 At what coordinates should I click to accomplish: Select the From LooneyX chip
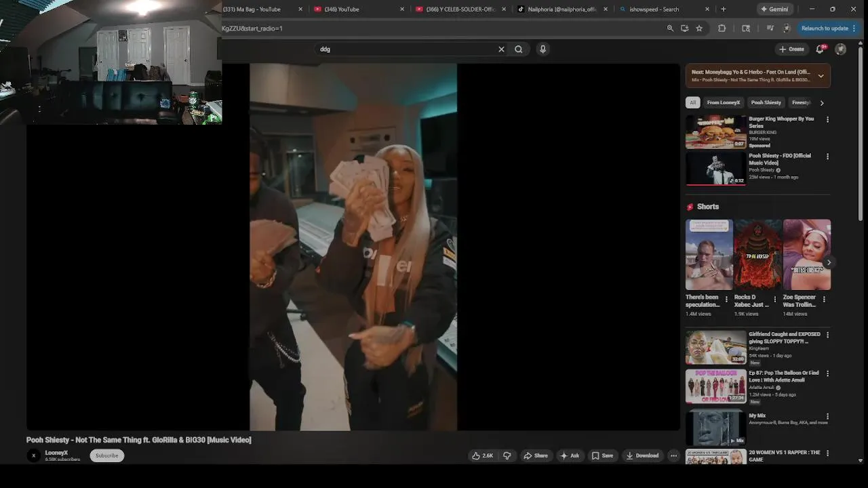coord(723,102)
